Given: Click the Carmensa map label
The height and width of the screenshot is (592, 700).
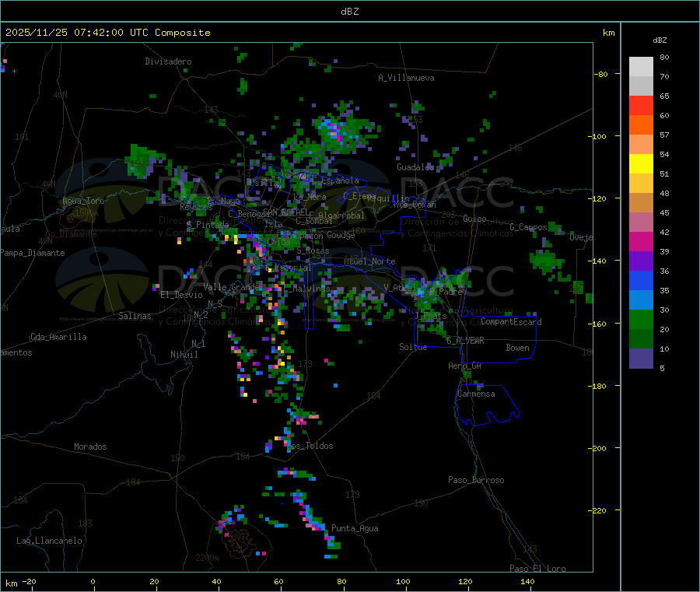Looking at the screenshot, I should pyautogui.click(x=476, y=394).
